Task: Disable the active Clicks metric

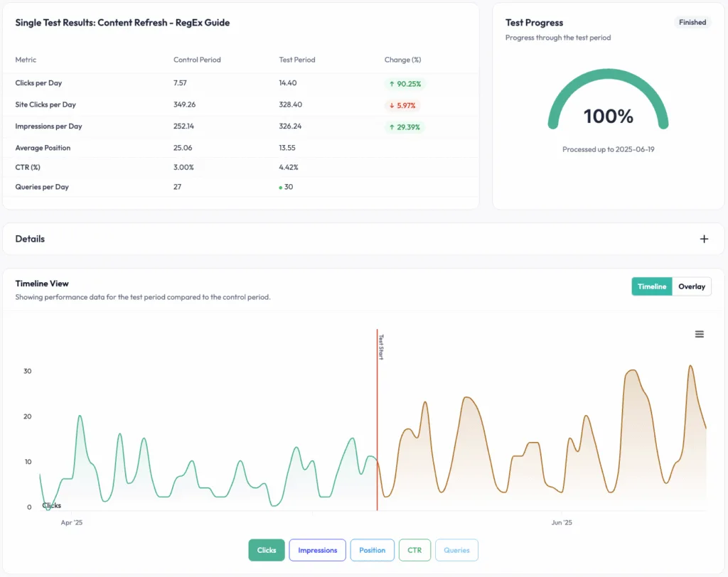Action: coord(266,550)
